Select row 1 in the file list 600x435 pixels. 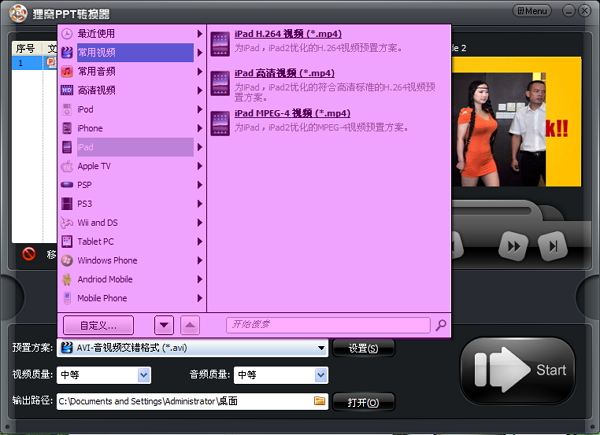35,62
